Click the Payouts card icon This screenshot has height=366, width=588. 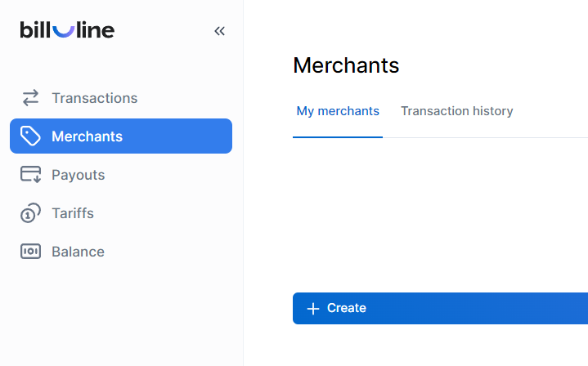[30, 175]
